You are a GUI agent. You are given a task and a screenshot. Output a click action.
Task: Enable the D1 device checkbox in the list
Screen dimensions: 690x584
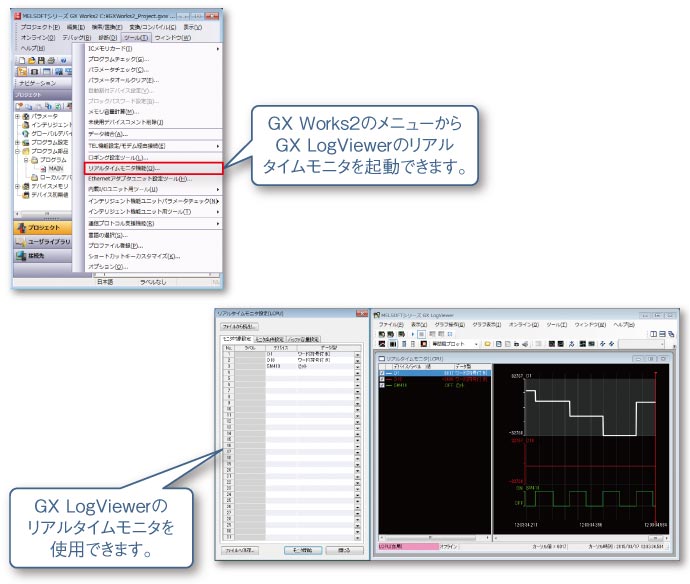(383, 373)
